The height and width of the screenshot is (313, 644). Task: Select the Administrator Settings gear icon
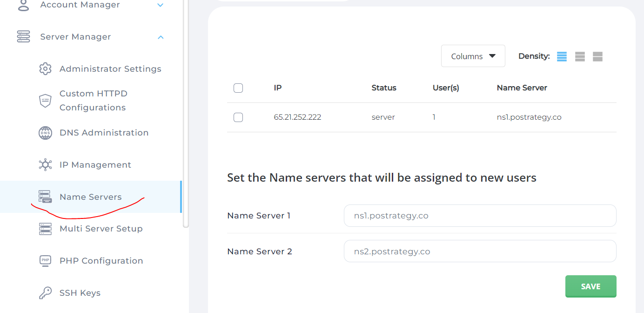click(45, 68)
